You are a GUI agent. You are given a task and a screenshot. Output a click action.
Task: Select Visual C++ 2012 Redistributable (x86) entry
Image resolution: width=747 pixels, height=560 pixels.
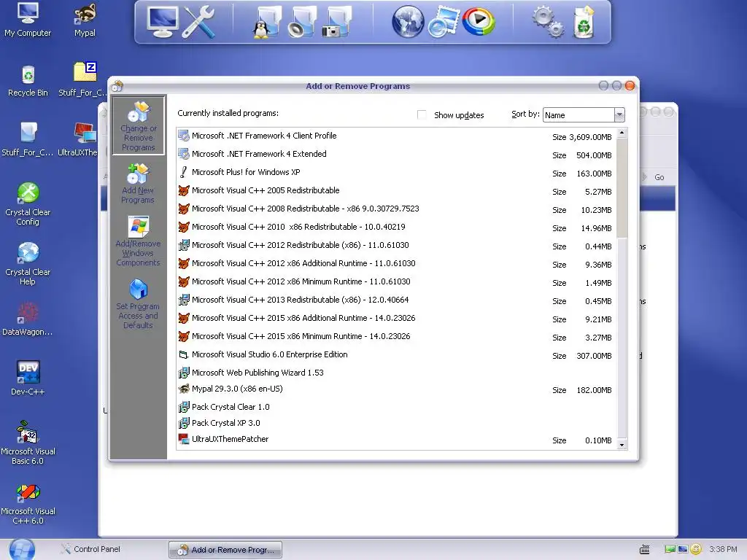click(x=396, y=245)
